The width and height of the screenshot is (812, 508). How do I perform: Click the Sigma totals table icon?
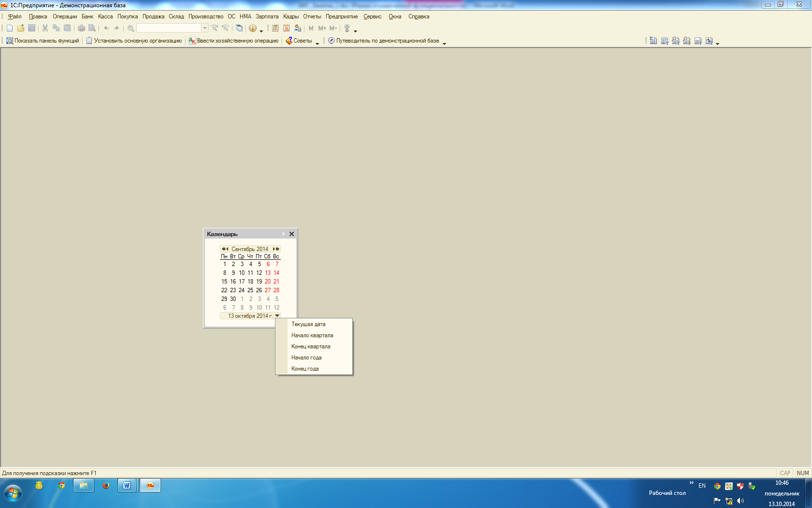pos(653,41)
